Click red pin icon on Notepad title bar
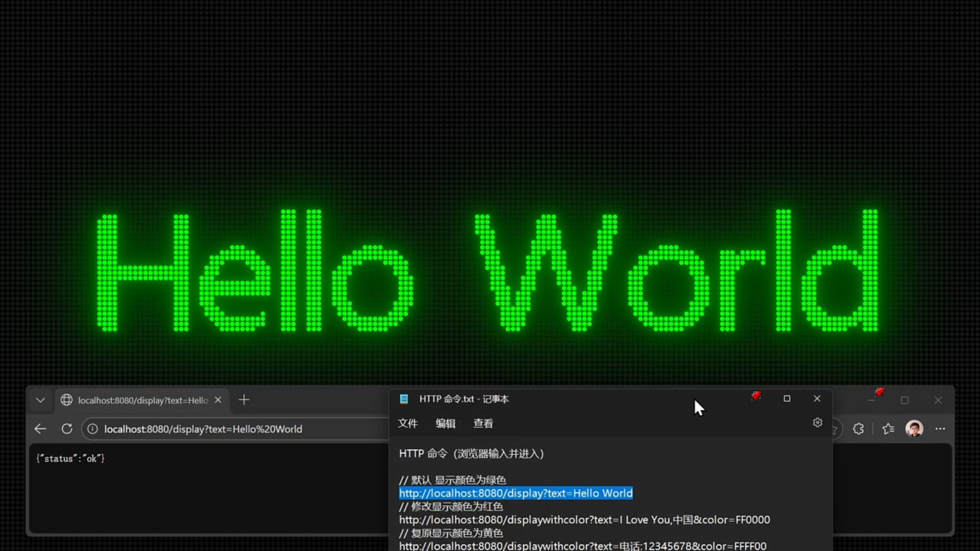 tap(756, 396)
